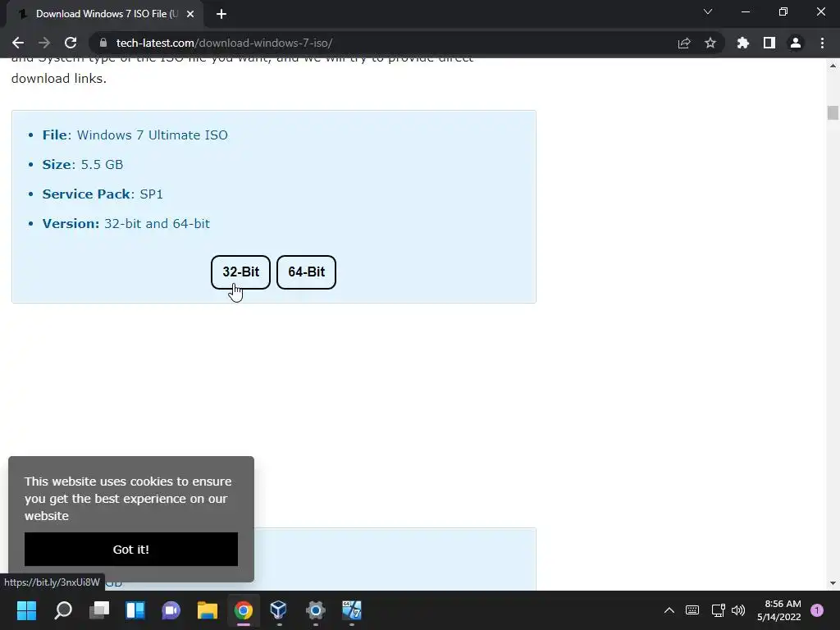The width and height of the screenshot is (840, 630).
Task: Click the scrollbar down arrow
Action: click(x=833, y=583)
